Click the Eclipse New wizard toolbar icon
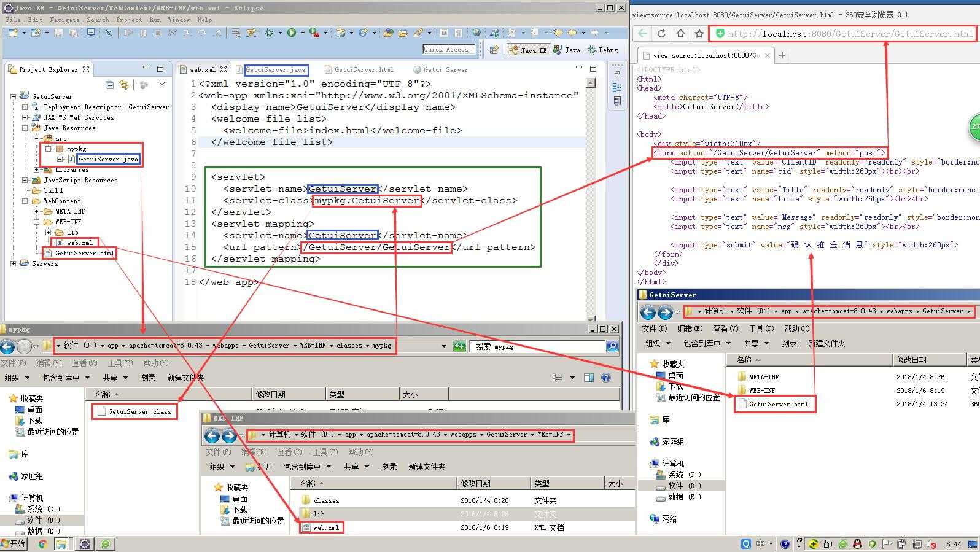 point(12,33)
